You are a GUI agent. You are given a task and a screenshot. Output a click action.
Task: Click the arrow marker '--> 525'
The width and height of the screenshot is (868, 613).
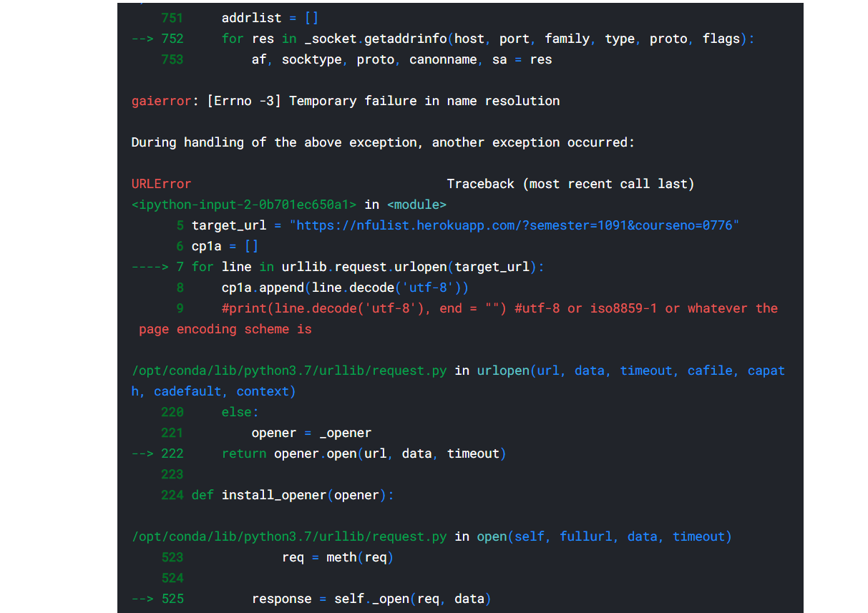(157, 599)
